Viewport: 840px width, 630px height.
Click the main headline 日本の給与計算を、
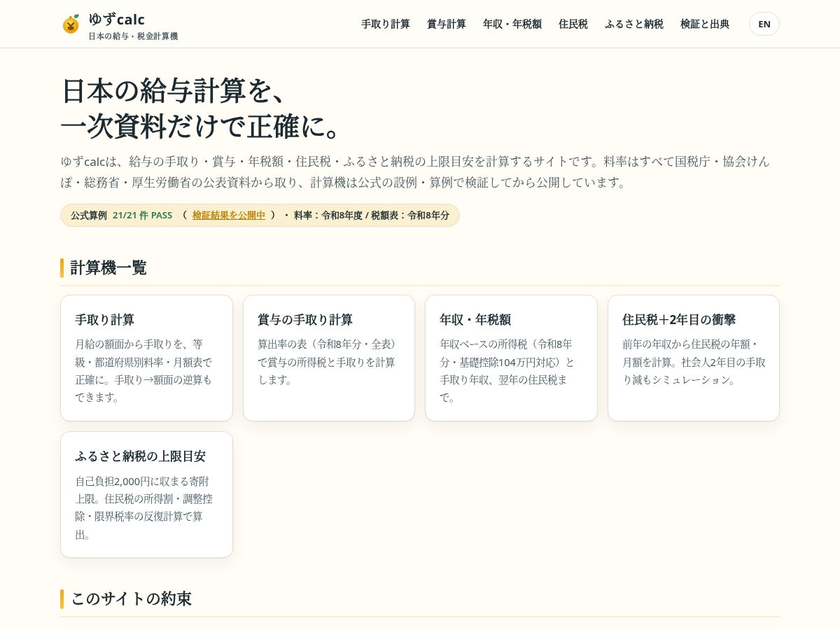[x=174, y=90]
